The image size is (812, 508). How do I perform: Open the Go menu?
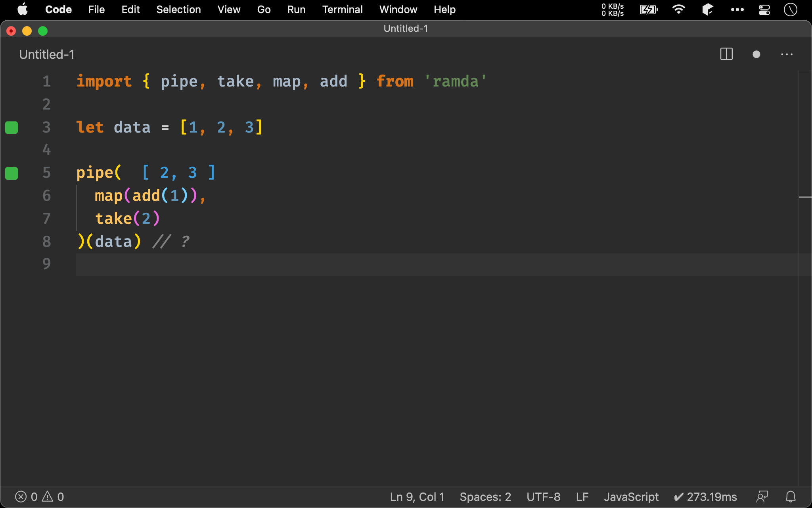coord(264,10)
